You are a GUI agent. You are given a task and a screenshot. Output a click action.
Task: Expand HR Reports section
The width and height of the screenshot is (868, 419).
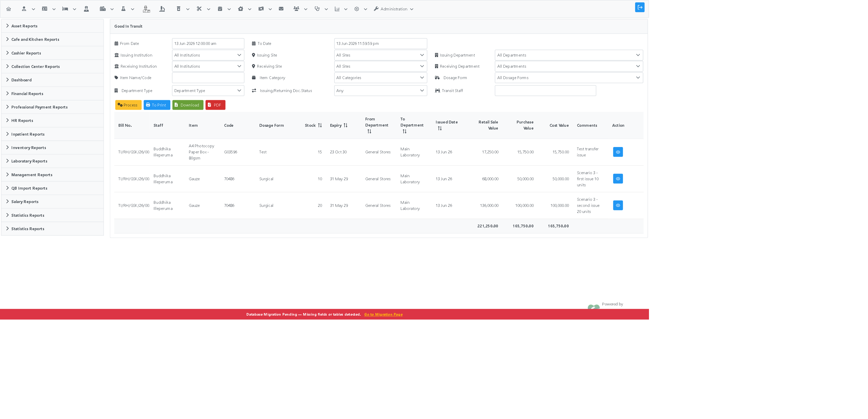(52, 121)
